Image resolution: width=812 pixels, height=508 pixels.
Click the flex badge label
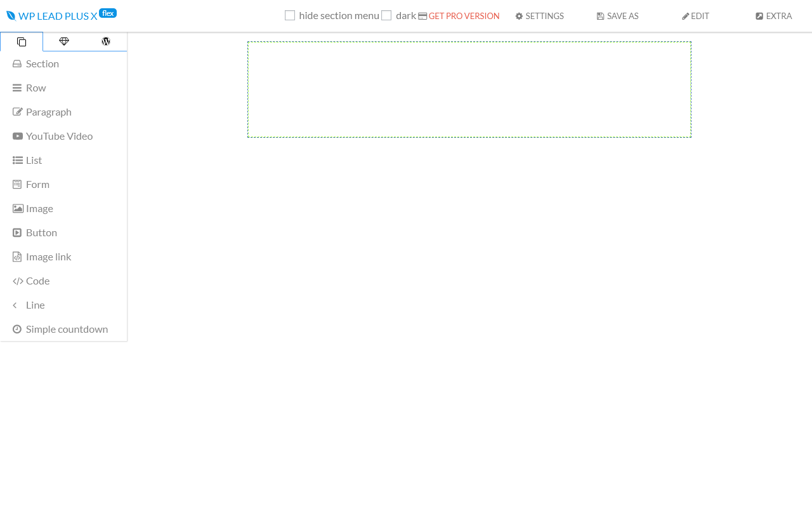tap(108, 13)
